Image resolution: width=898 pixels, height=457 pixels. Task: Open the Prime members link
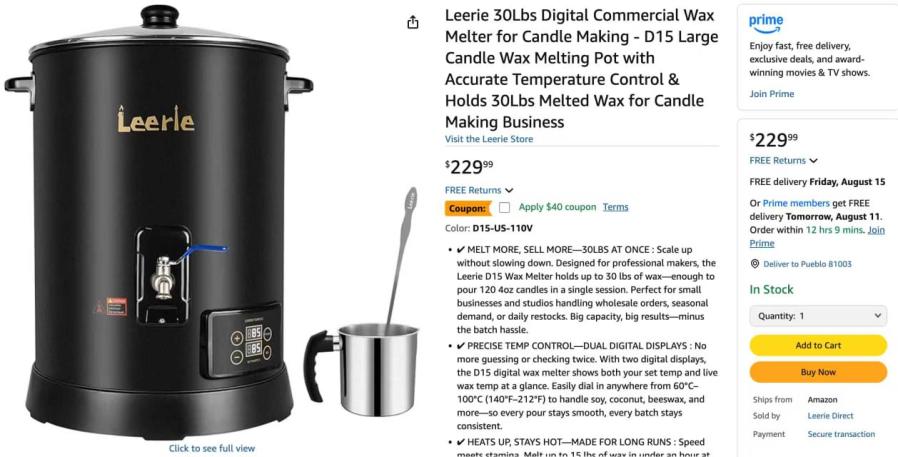pyautogui.click(x=796, y=203)
